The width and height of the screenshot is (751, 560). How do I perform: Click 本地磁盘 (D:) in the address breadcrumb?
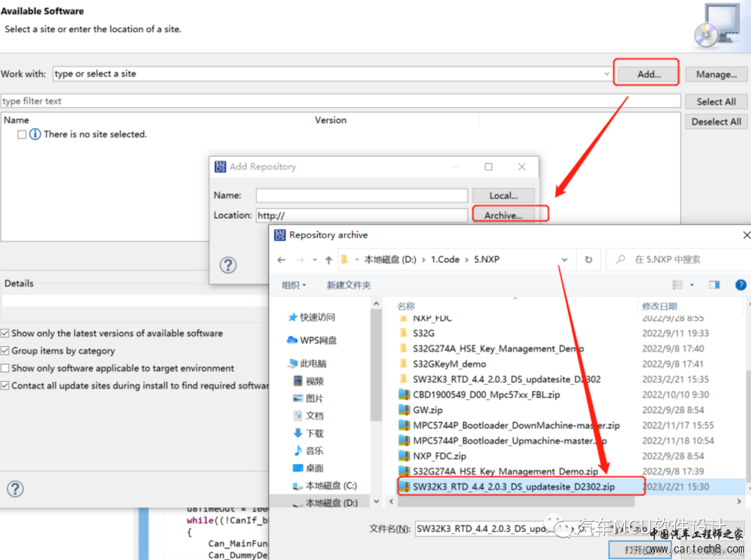390,259
